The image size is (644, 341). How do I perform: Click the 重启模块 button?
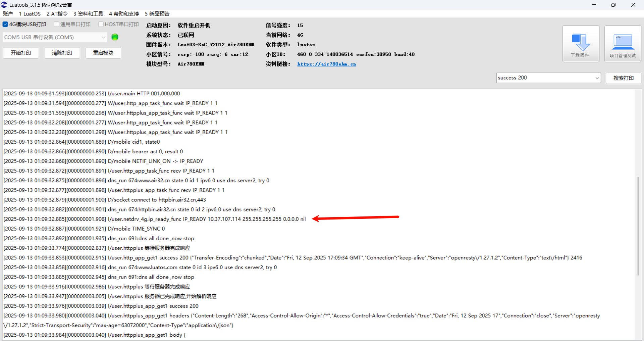pos(103,53)
